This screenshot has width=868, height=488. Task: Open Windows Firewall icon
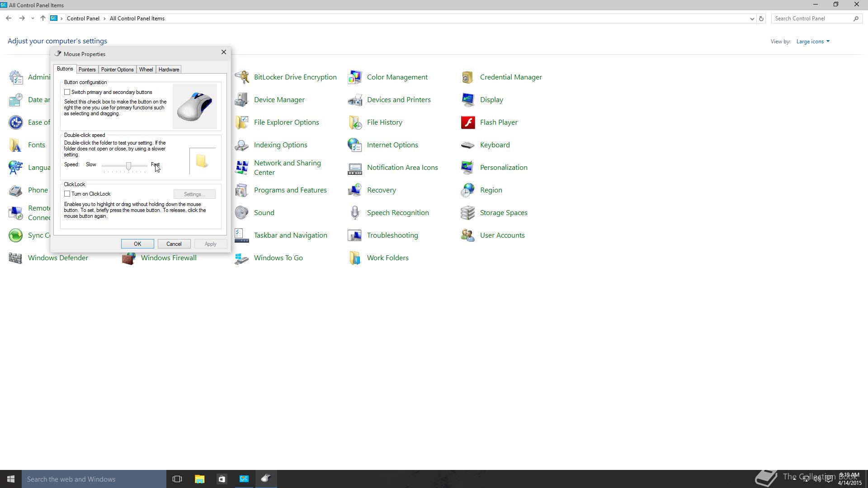click(x=129, y=258)
